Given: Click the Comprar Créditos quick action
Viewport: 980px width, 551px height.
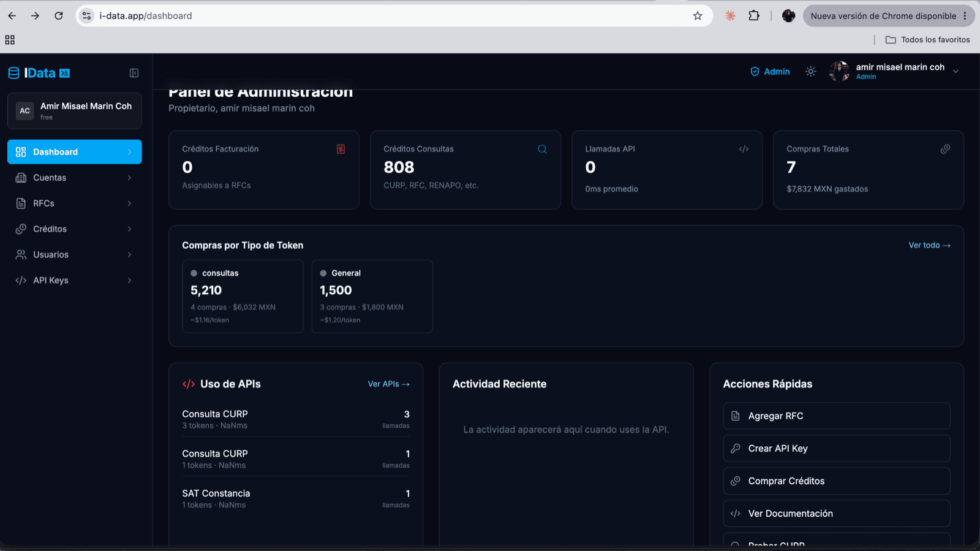Looking at the screenshot, I should click(x=837, y=481).
